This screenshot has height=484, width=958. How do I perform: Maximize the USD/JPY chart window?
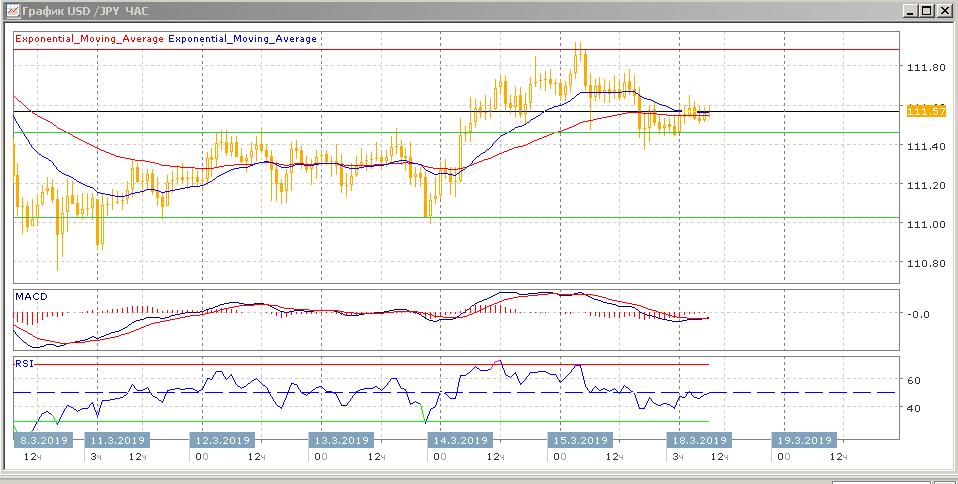(x=928, y=11)
